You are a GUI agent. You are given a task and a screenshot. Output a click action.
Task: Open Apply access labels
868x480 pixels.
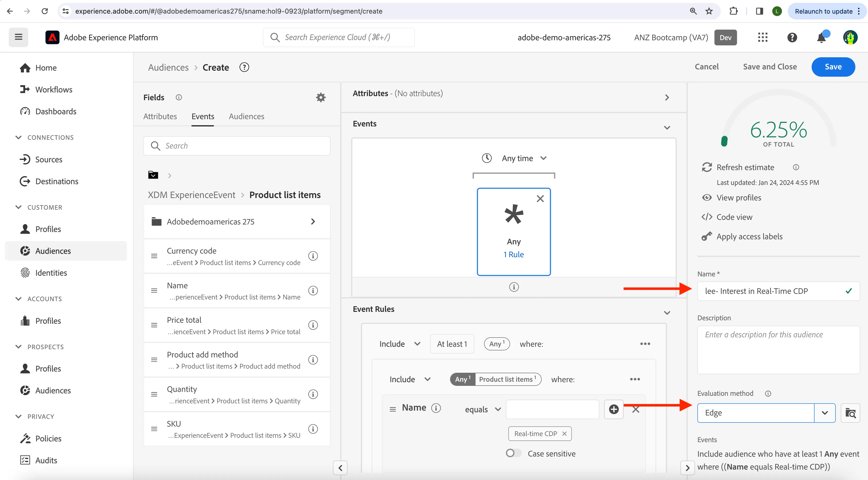click(x=742, y=237)
